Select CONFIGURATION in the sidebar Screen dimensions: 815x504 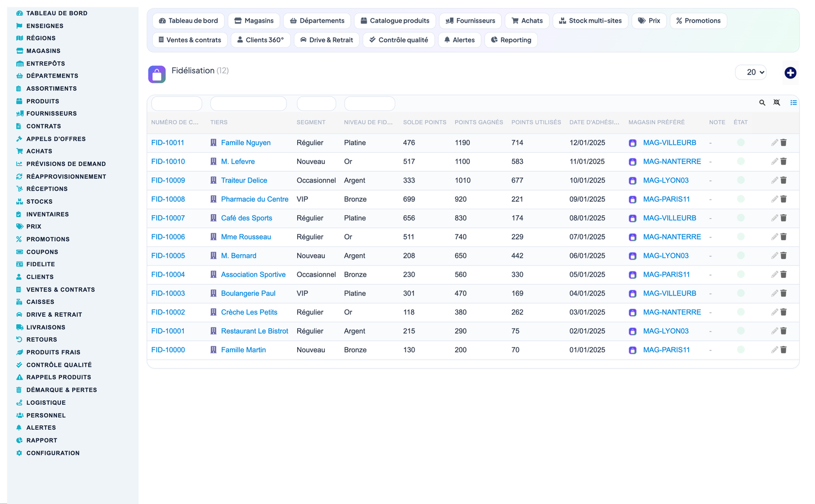coord(53,453)
